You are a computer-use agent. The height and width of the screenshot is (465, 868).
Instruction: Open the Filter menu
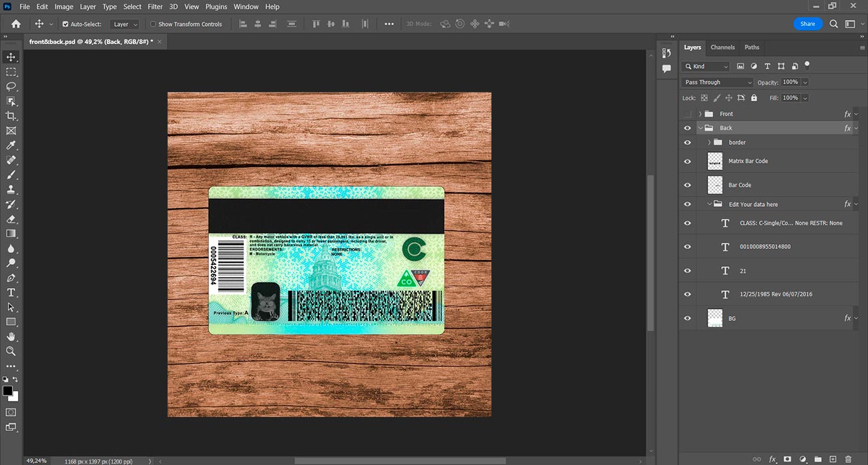pos(155,7)
